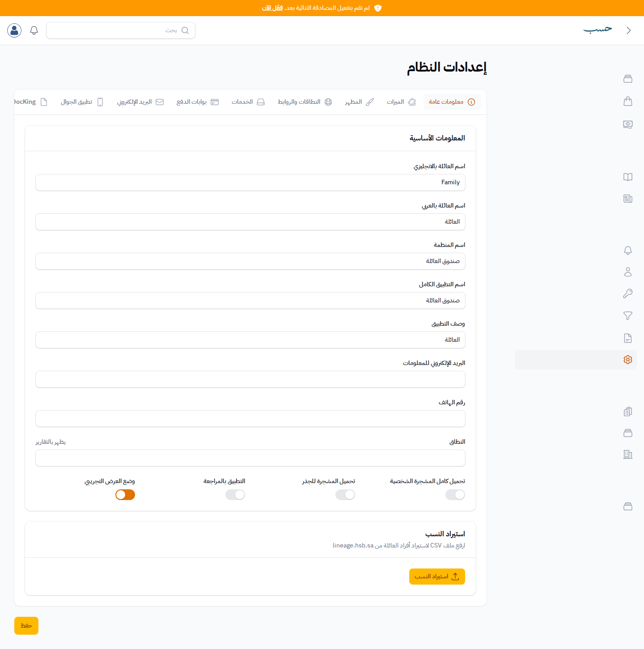Click the اسم العائلة بالانجليزي field with Family
Viewport: 644px width, 649px height.
pyautogui.click(x=250, y=182)
